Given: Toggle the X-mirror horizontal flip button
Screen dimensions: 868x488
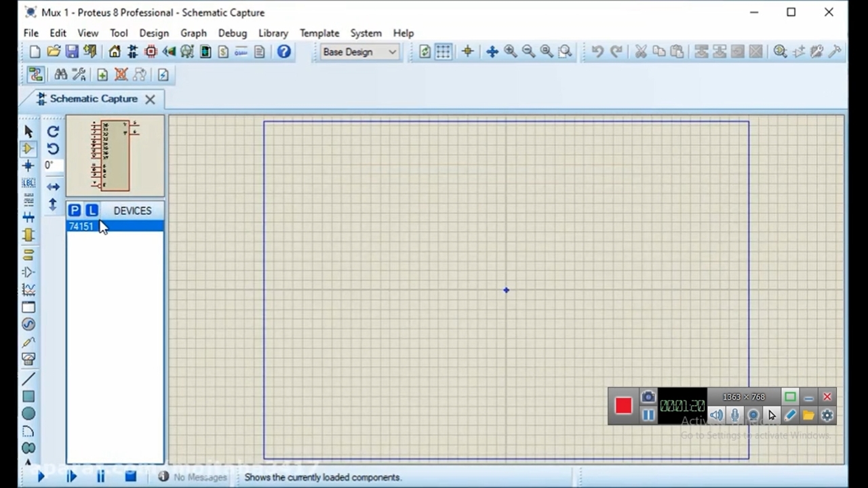Looking at the screenshot, I should [x=53, y=187].
